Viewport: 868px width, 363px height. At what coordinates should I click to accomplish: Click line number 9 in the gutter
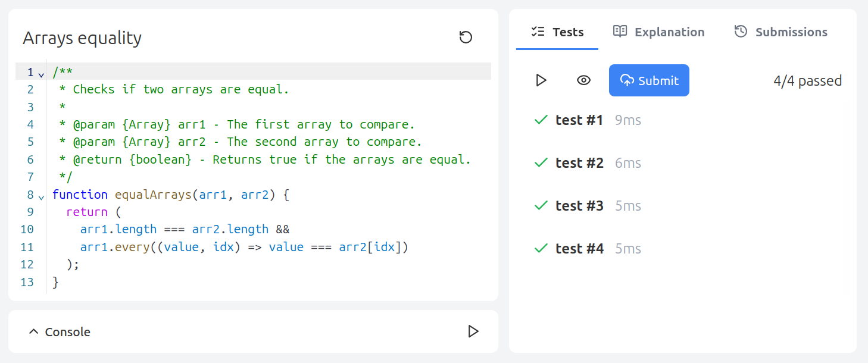pos(30,212)
